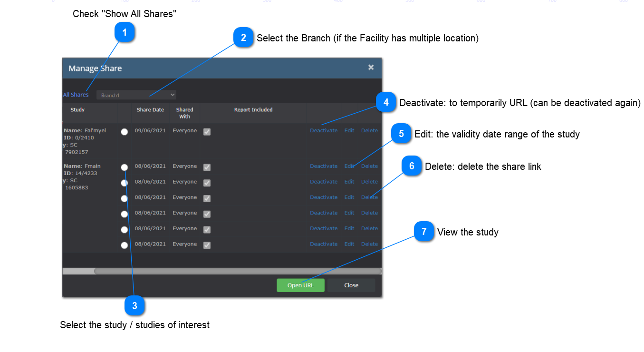The width and height of the screenshot is (644, 352).
Task: Click the All Shares label
Action: click(76, 95)
